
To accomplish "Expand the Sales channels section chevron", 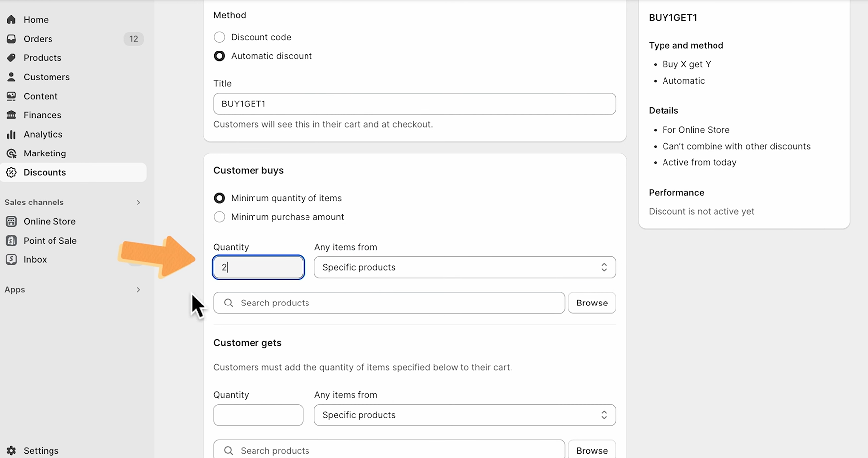I will coord(138,202).
